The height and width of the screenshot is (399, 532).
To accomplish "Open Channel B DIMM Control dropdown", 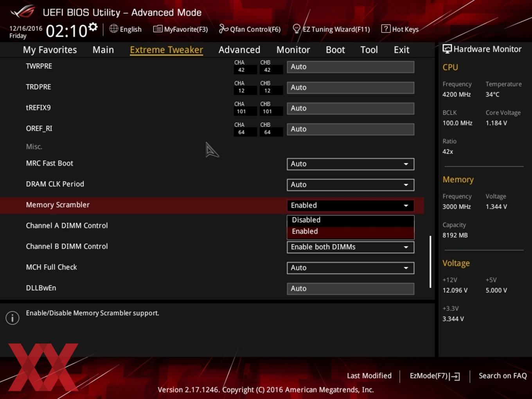I will pos(350,247).
